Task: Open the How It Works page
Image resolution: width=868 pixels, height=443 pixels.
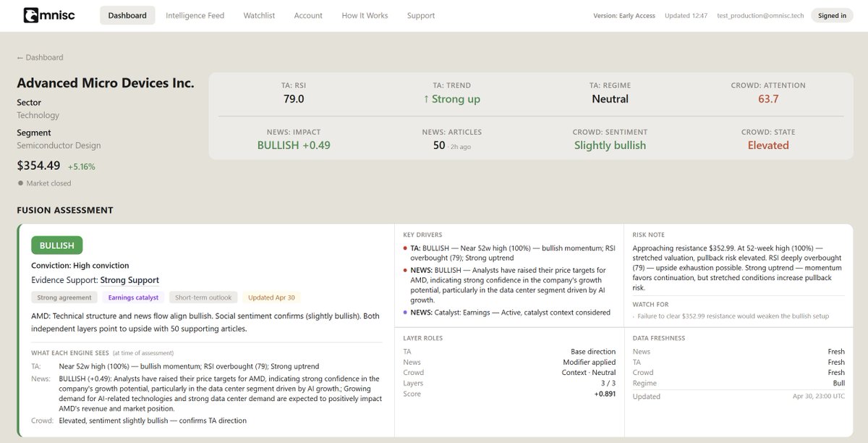Action: pyautogui.click(x=365, y=15)
